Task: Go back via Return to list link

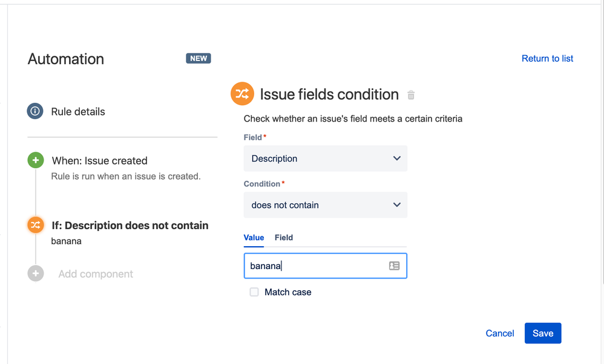Action: click(547, 59)
